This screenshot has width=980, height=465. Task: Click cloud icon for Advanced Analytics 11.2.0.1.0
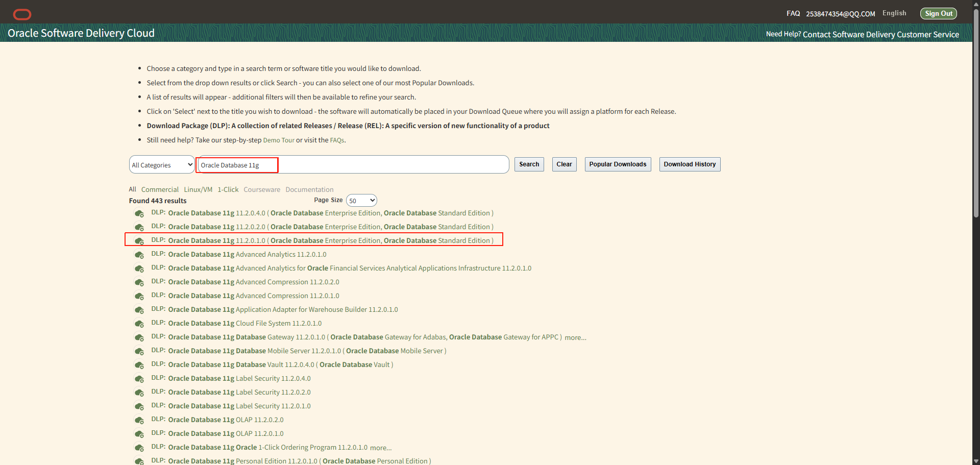[x=139, y=255]
